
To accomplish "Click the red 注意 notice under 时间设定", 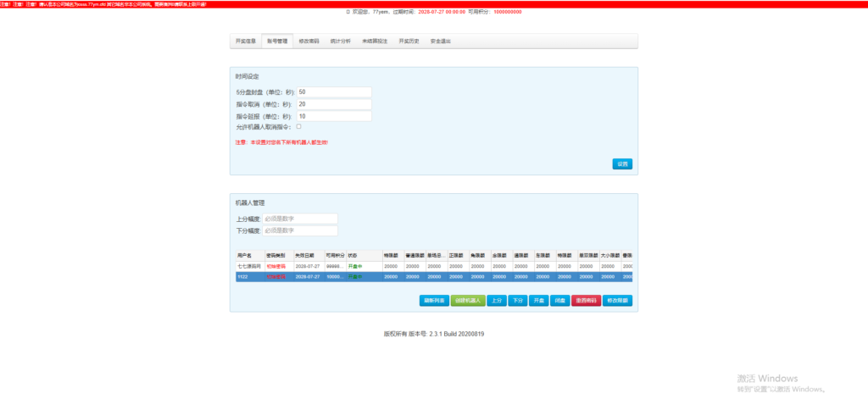I will coord(281,142).
